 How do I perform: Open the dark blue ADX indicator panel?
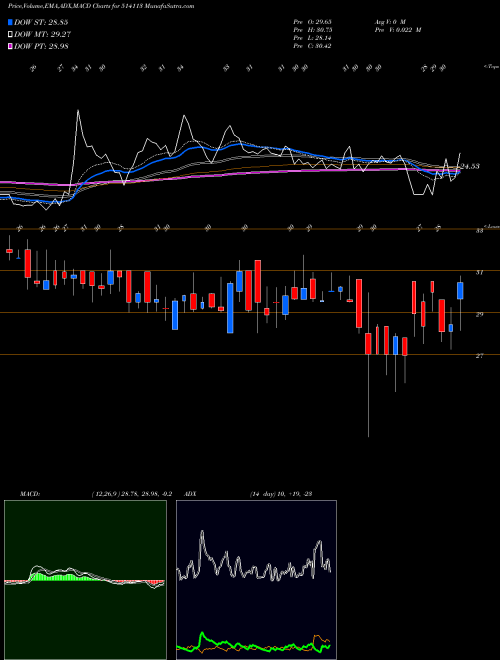pos(256,580)
